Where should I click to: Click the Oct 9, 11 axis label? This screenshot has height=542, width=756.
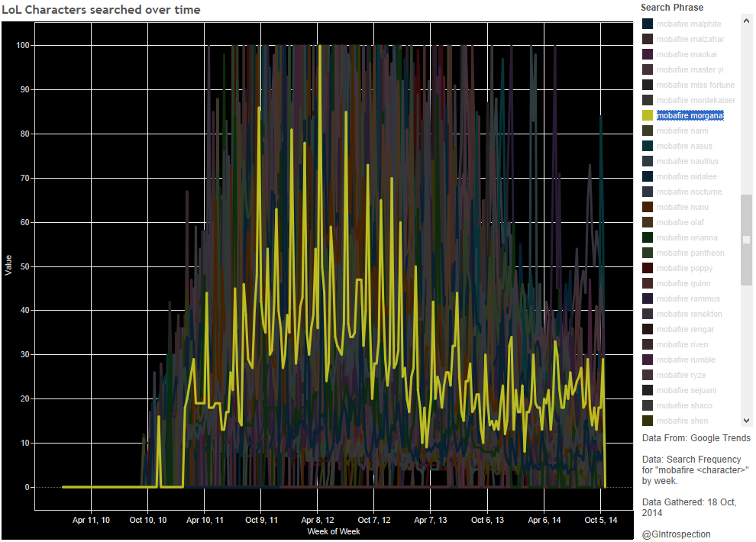pos(261,520)
